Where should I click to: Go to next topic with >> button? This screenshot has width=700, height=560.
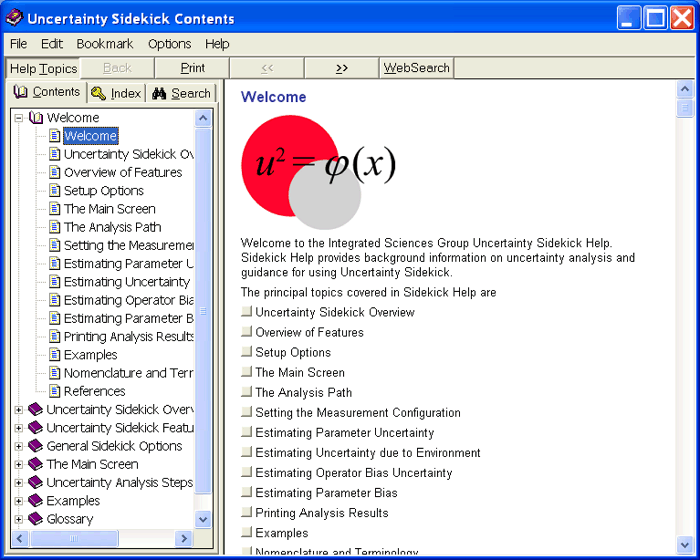point(342,68)
